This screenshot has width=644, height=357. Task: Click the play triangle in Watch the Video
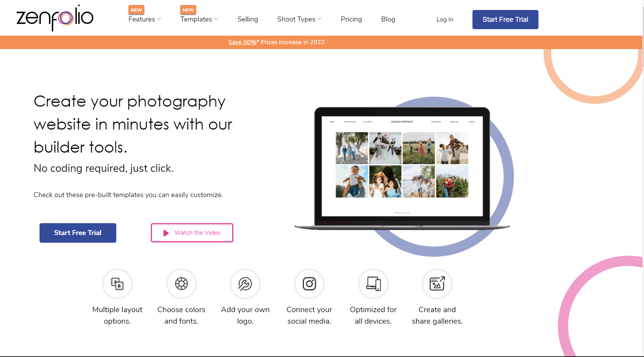[x=166, y=233]
